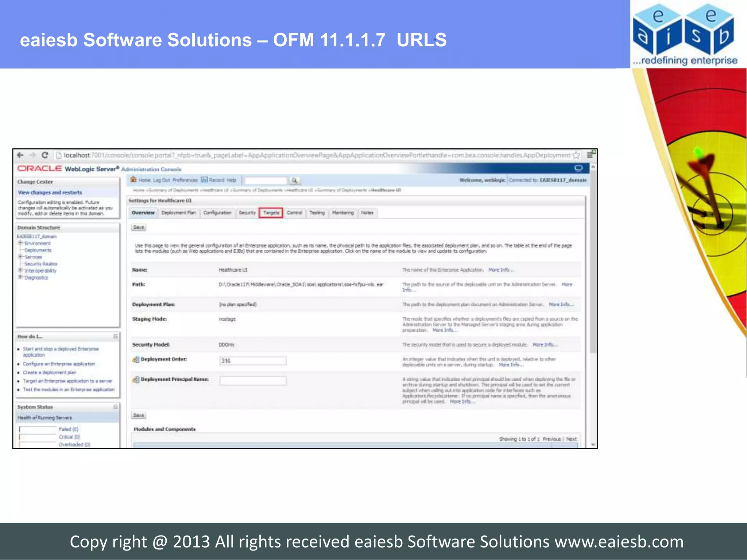Open Deployments in Domain Structure
747x560 pixels.
pos(38,250)
